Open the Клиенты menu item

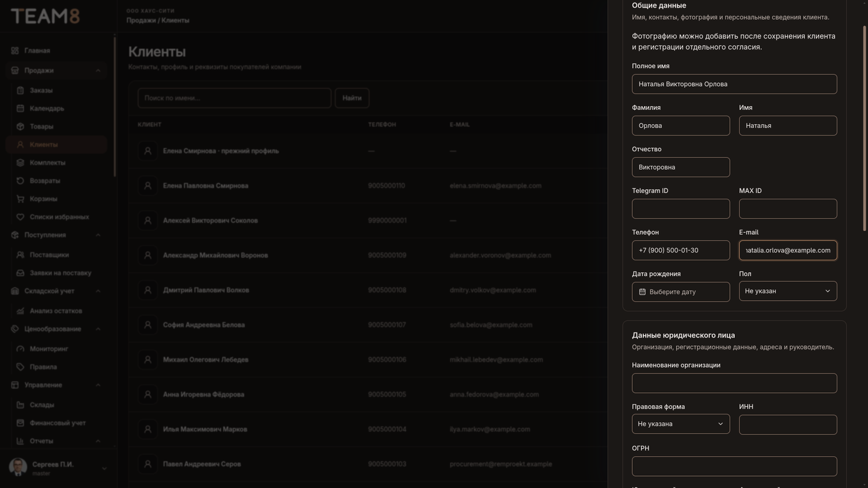[57, 145]
